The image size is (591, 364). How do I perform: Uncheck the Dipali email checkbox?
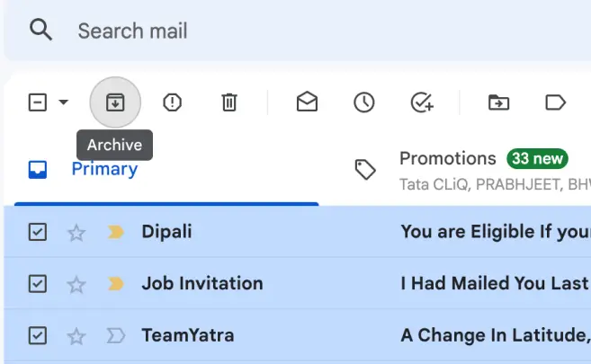coord(38,232)
